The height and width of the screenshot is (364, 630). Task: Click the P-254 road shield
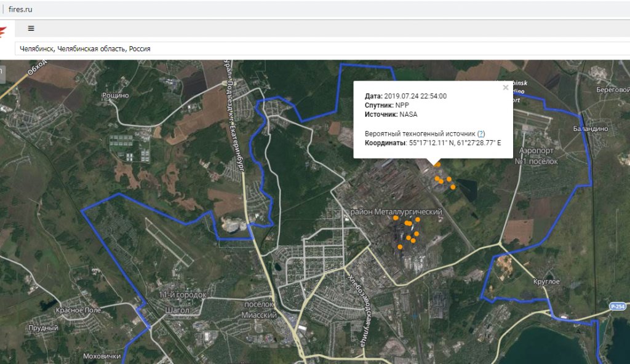click(618, 306)
